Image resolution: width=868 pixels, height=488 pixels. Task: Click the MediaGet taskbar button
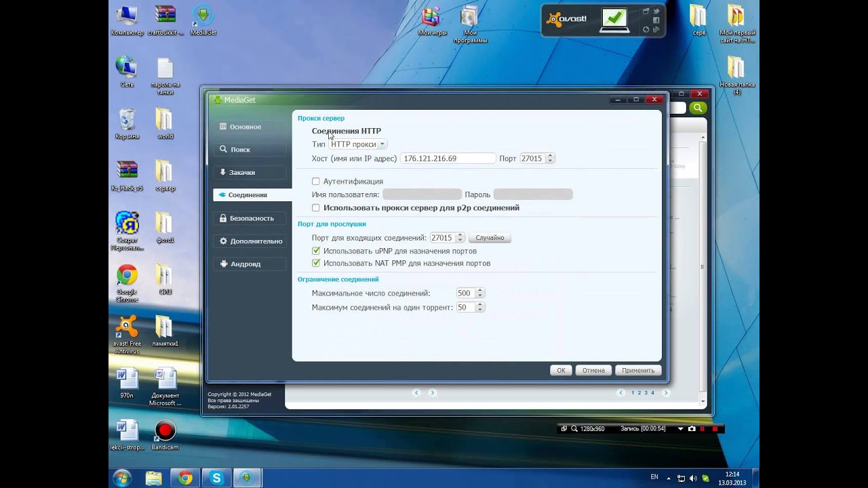(x=248, y=478)
